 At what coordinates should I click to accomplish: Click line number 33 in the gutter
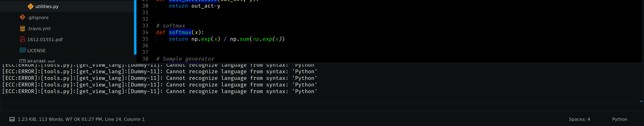click(145, 26)
